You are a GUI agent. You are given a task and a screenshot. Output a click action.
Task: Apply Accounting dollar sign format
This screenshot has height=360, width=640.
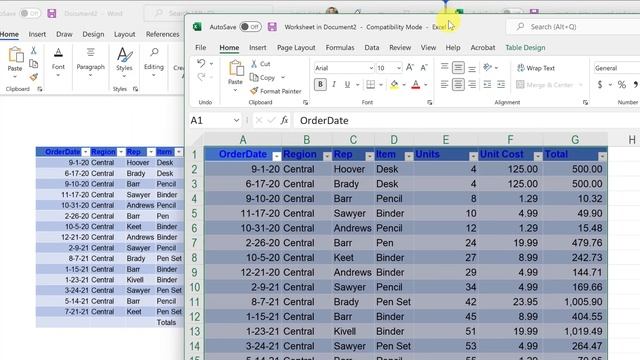point(600,85)
